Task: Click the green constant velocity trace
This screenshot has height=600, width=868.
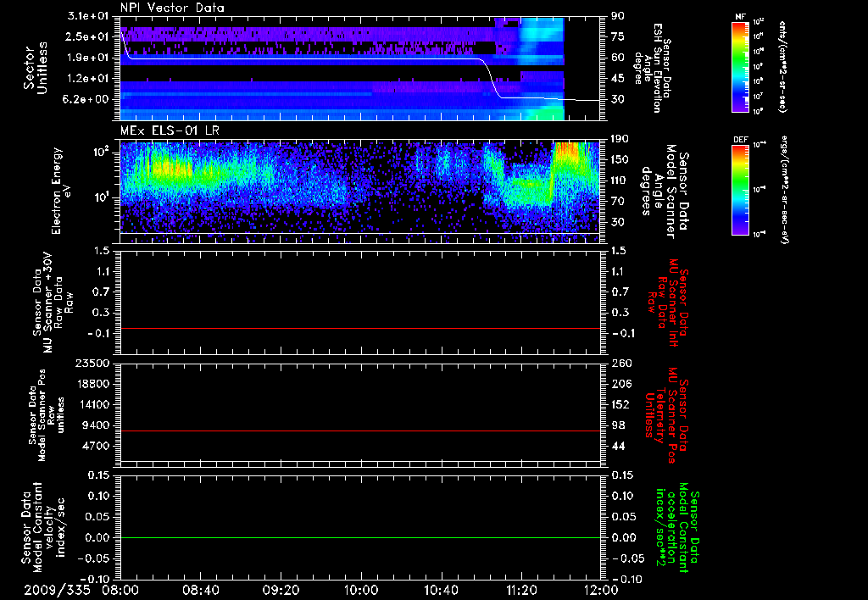Action: pos(359,537)
